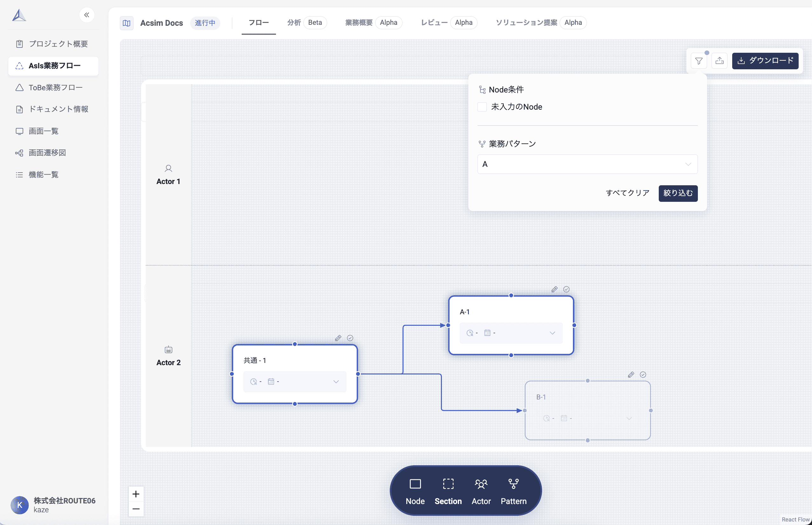Expand the 共通 - 1 node chevron
The height and width of the screenshot is (525, 812).
pyautogui.click(x=336, y=382)
